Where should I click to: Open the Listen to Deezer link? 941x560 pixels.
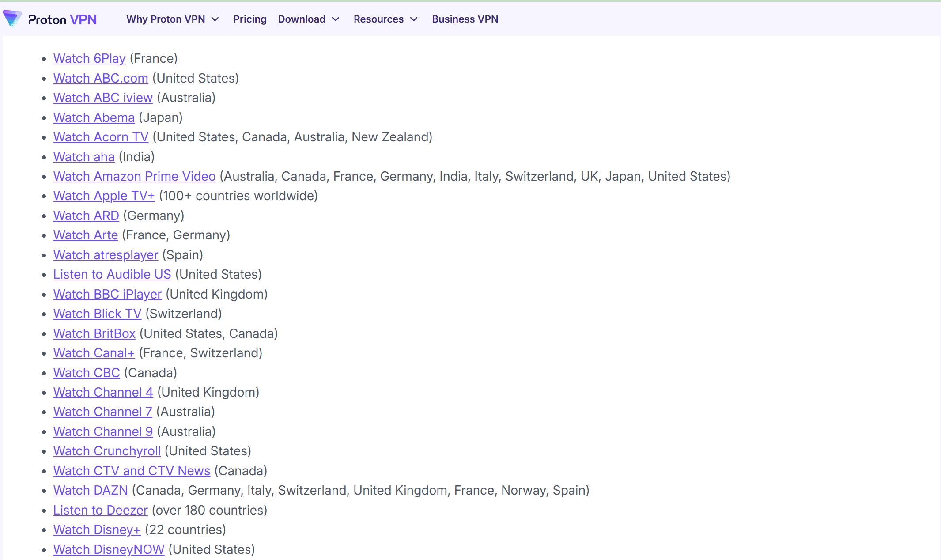point(100,510)
